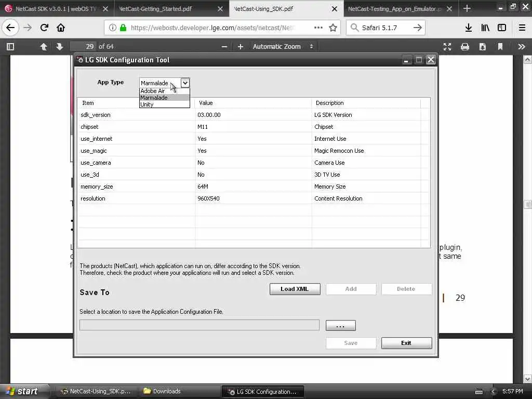Viewport: 532px width, 399px height.
Task: Click the browser address bar URL
Action: [212, 28]
